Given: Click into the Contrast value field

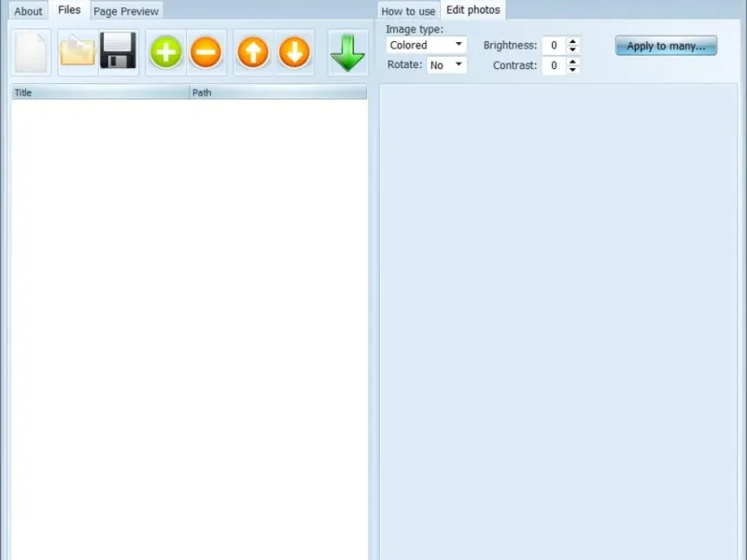Looking at the screenshot, I should (554, 65).
